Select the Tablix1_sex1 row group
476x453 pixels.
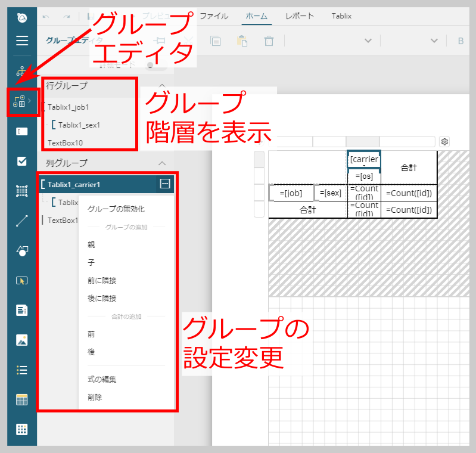(79, 125)
